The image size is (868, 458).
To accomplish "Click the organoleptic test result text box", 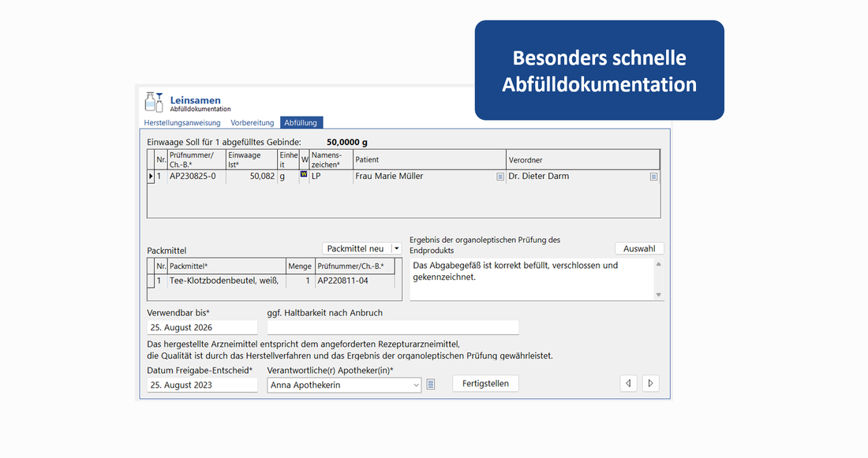I will pyautogui.click(x=532, y=279).
